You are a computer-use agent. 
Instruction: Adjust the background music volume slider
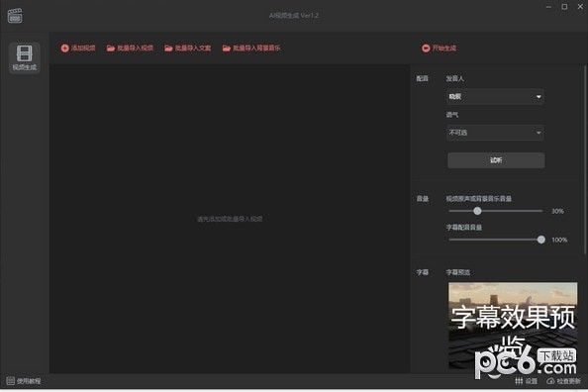495,211
